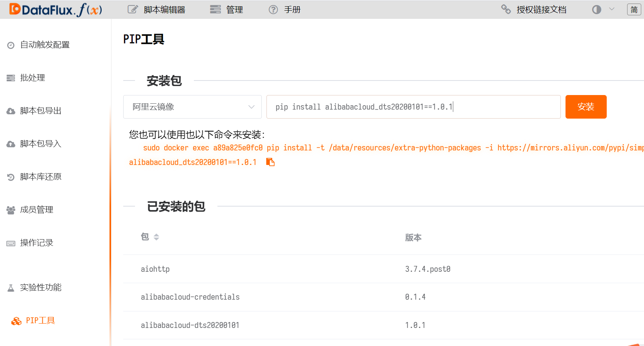Copy the docker install command icon

click(270, 162)
